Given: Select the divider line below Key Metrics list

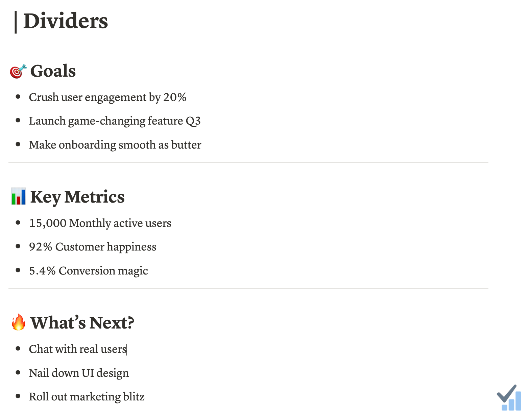Looking at the screenshot, I should click(248, 288).
